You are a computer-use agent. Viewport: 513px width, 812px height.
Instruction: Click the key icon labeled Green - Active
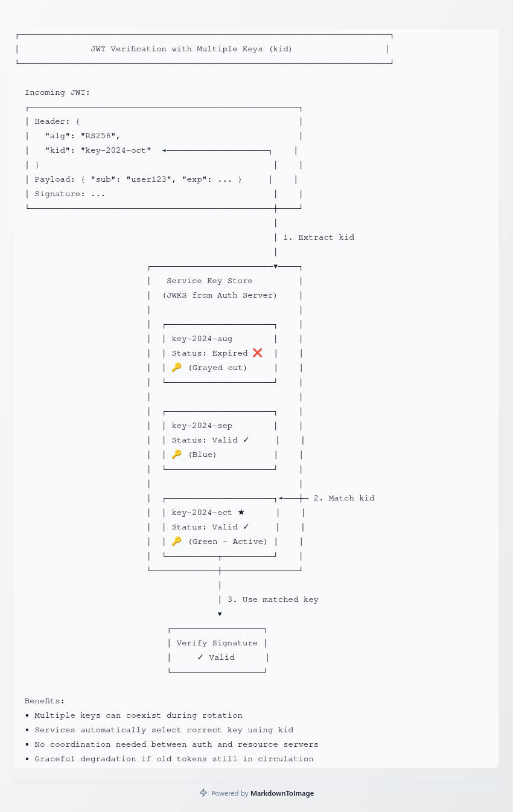point(176,542)
